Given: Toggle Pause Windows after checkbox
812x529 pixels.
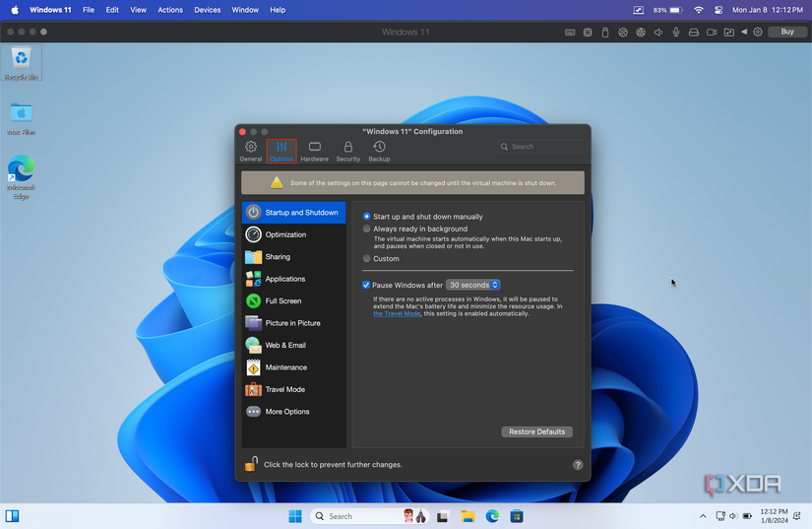Looking at the screenshot, I should click(366, 285).
